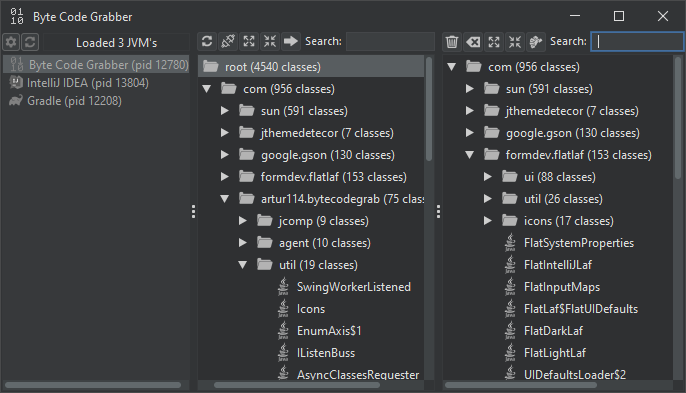The image size is (686, 393).
Task: Focus the middle panel Search field
Action: pos(390,41)
